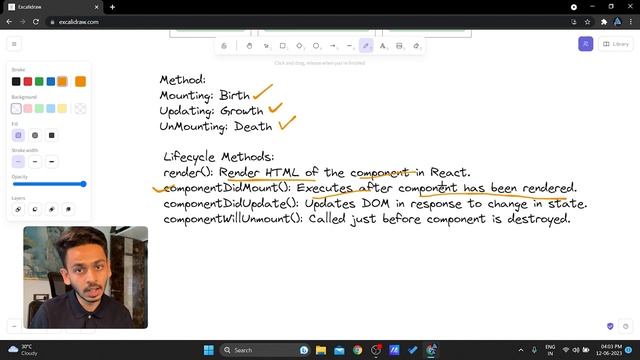Select the Selection arrow tool
Image resolution: width=640 pixels, height=360 pixels.
click(266, 46)
